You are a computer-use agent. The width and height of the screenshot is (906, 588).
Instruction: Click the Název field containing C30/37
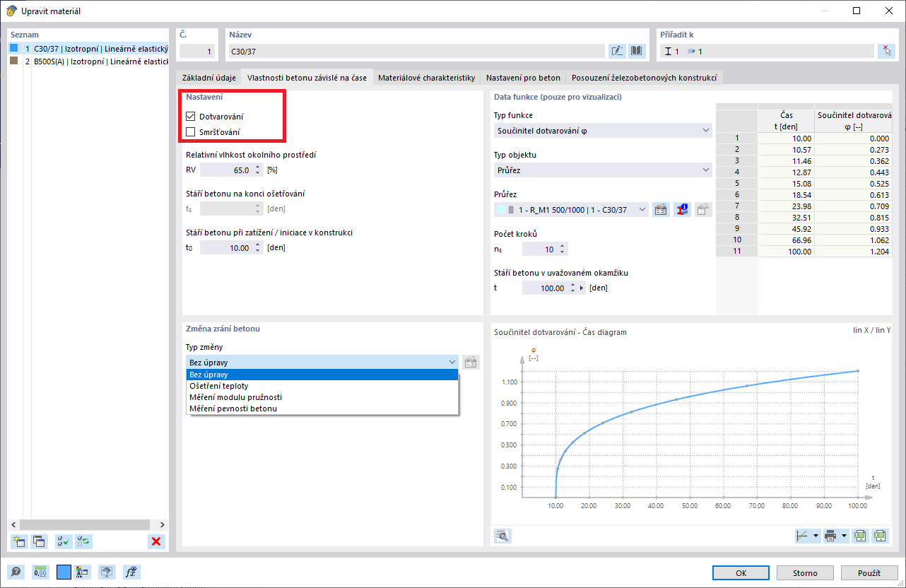(x=417, y=51)
